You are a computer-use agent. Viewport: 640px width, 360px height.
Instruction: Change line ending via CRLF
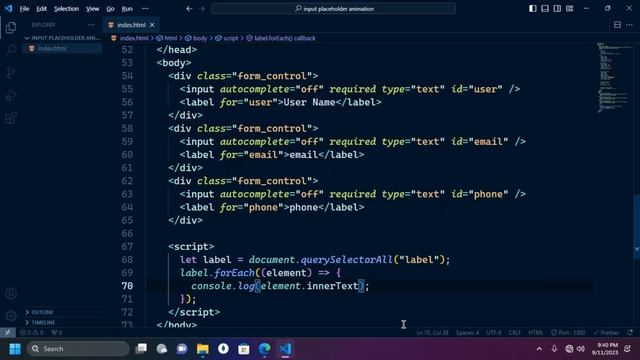point(514,333)
